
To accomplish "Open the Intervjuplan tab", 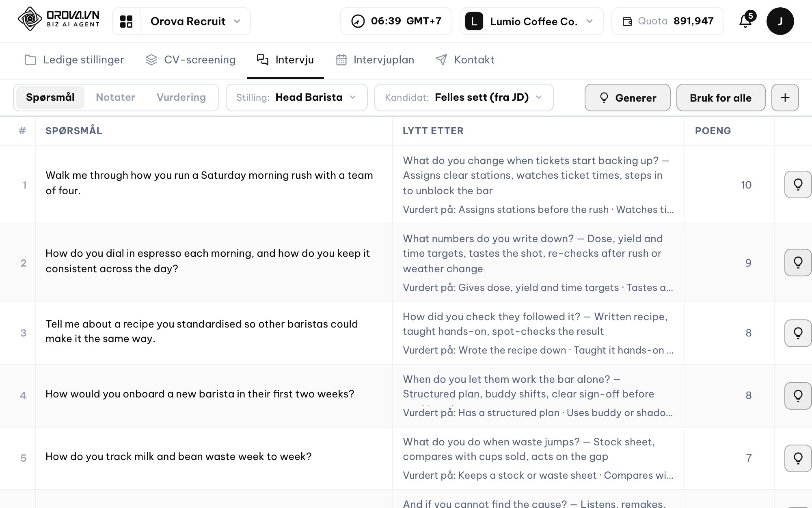I will (375, 60).
